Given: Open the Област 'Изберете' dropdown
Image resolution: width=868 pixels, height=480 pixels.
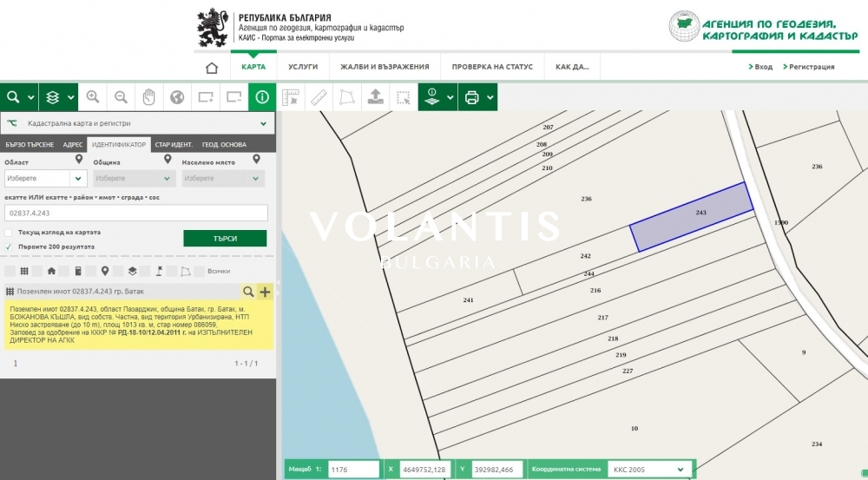Looking at the screenshot, I should coord(45,178).
